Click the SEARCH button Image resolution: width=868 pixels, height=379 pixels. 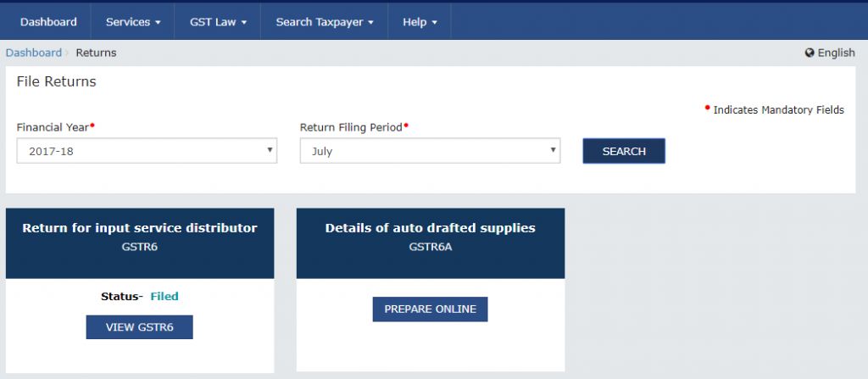pos(624,151)
